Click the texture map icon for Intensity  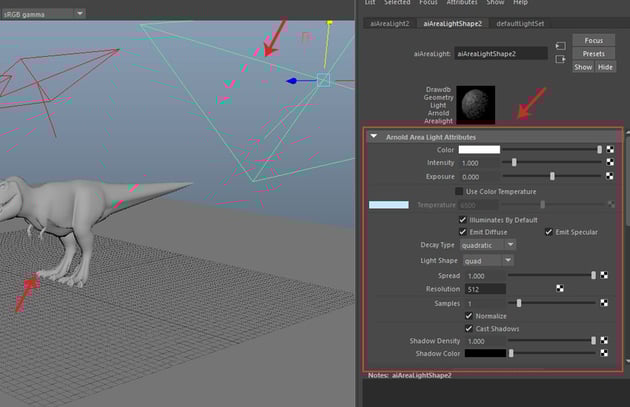[609, 162]
